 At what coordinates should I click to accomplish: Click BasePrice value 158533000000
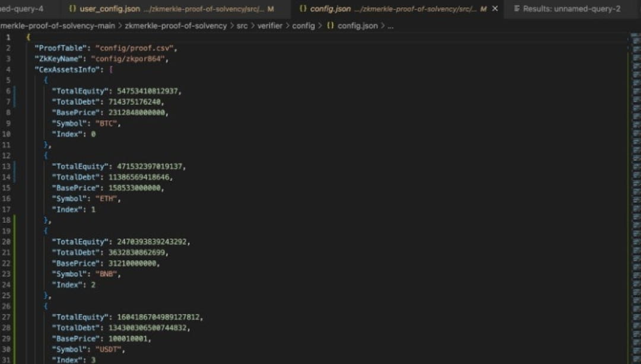tap(134, 188)
